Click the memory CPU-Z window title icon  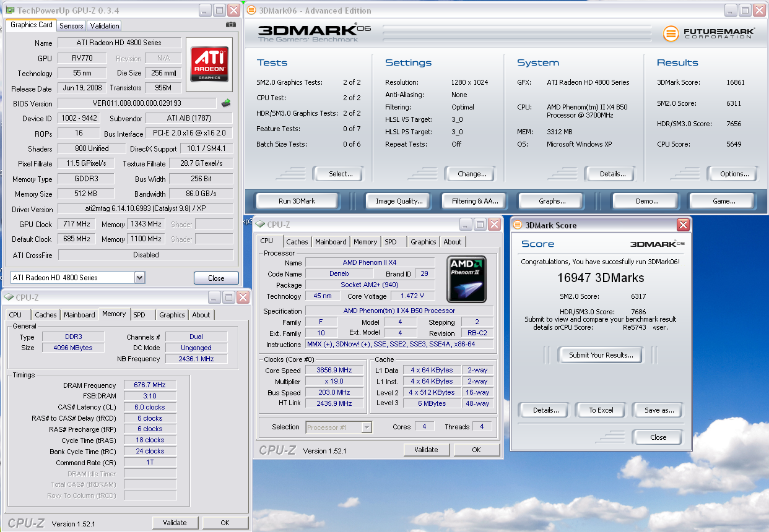[x=9, y=297]
